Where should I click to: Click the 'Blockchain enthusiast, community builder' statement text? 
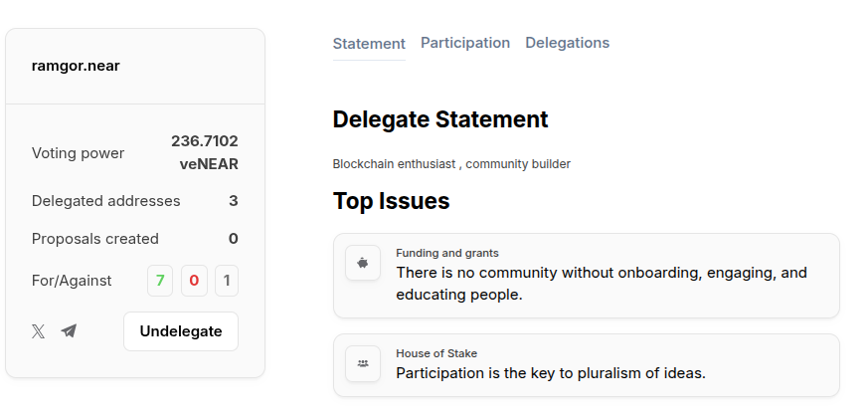point(451,163)
